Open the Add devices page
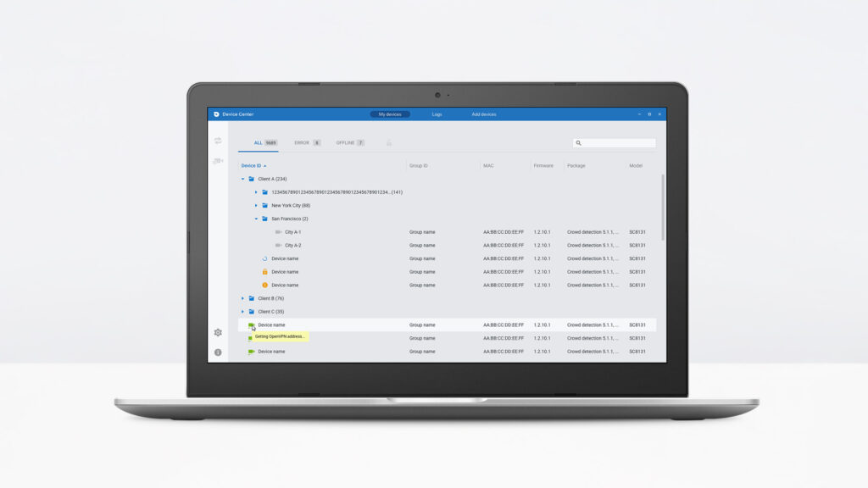Screen dimensions: 868x488 484,114
